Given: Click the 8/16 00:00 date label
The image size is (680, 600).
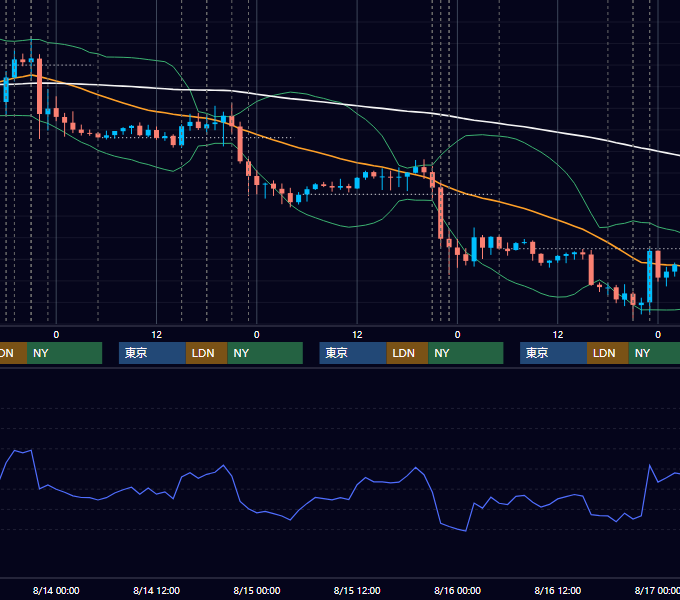Looking at the screenshot, I should (457, 590).
